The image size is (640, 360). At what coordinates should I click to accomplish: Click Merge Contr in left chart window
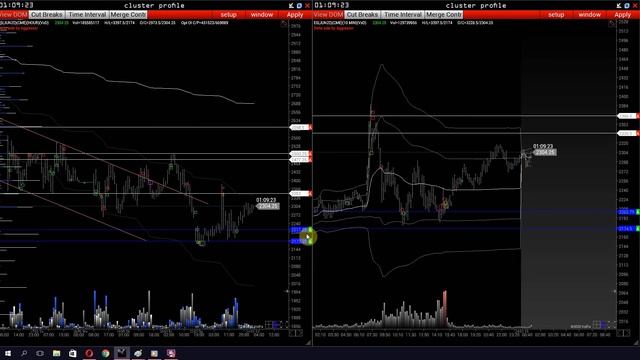point(128,15)
